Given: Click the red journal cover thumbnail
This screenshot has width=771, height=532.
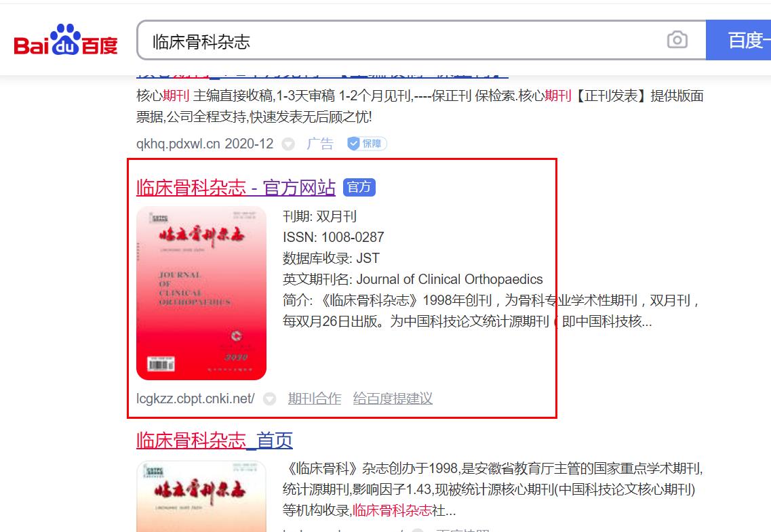Looking at the screenshot, I should 201,293.
